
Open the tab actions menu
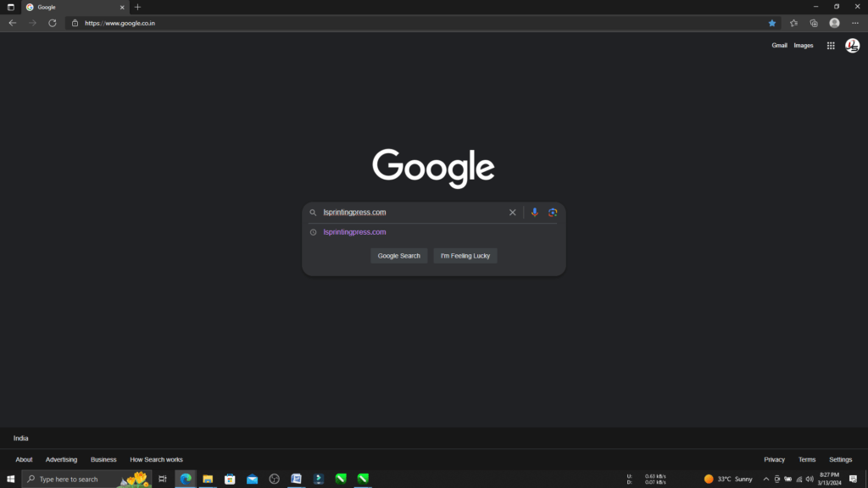pyautogui.click(x=10, y=7)
